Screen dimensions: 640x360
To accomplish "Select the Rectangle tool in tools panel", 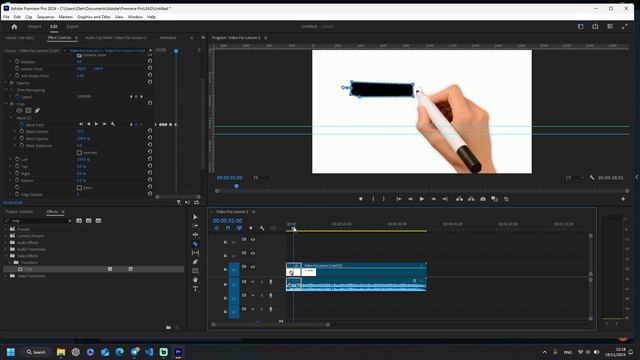I will click(195, 271).
